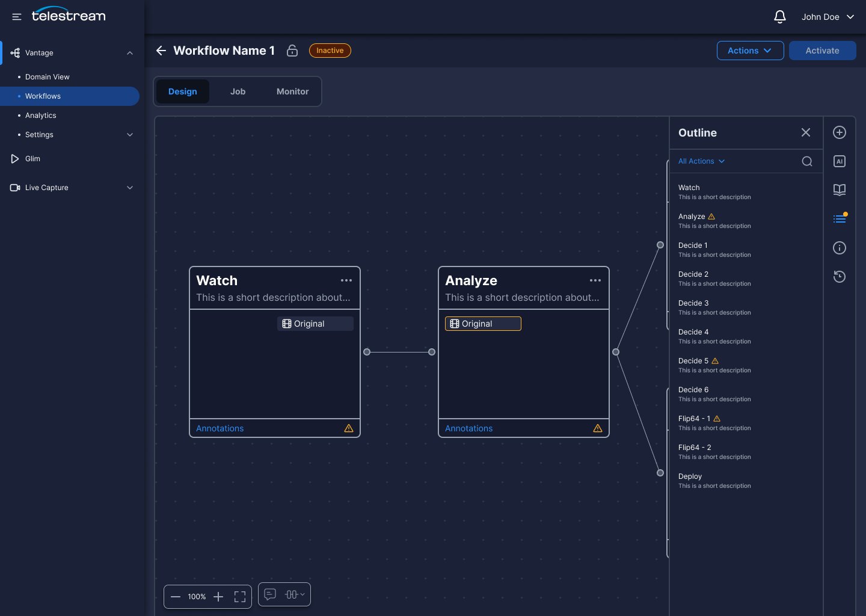Screen dimensions: 866x616
Task: Click the Analyze node output connector
Action: [616, 352]
